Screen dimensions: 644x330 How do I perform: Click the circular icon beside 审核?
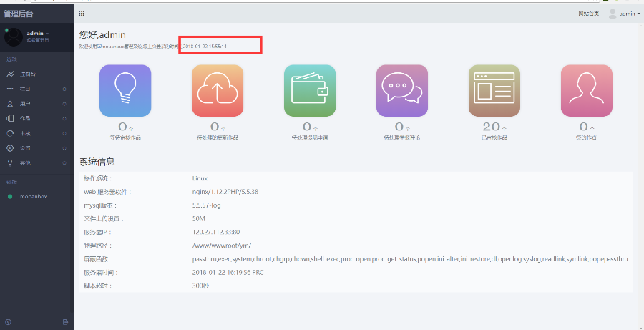(x=10, y=133)
